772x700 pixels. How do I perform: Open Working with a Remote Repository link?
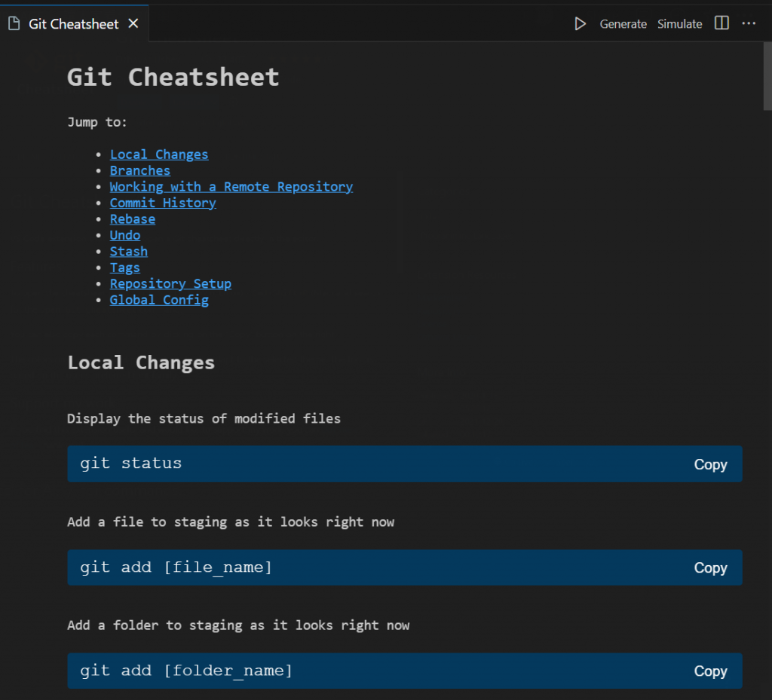click(x=231, y=187)
